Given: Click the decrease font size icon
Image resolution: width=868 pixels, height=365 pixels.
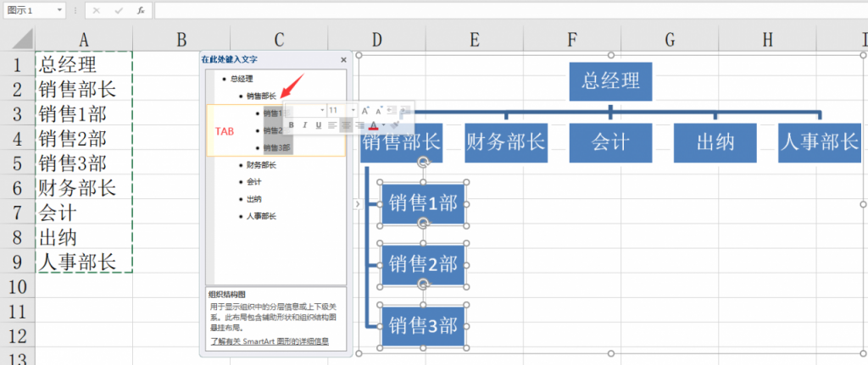Looking at the screenshot, I should 378,110.
